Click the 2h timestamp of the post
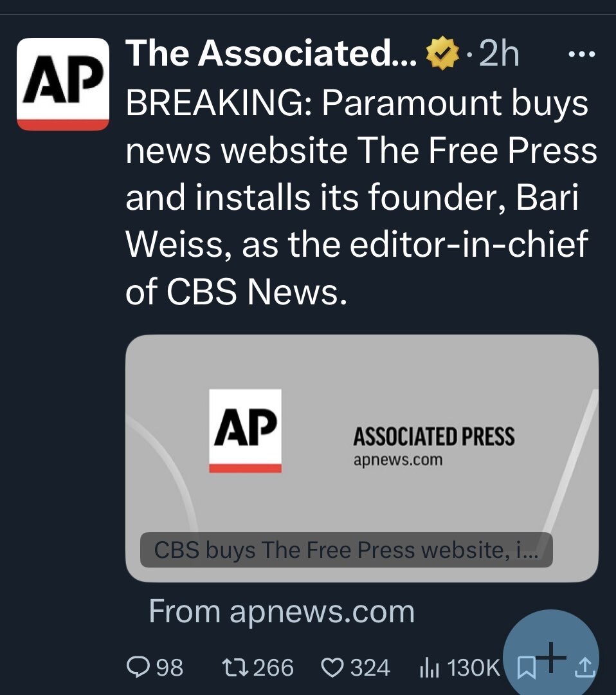This screenshot has width=616, height=695. (x=499, y=53)
